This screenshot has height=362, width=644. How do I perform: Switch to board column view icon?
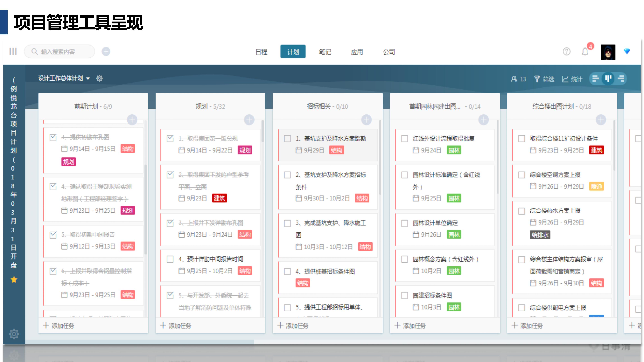point(608,79)
